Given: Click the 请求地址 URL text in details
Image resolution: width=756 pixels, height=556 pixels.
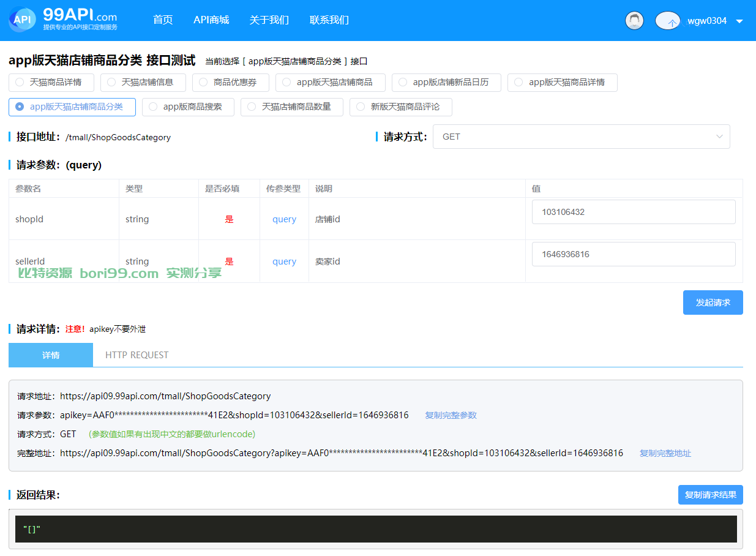Looking at the screenshot, I should click(x=165, y=396).
